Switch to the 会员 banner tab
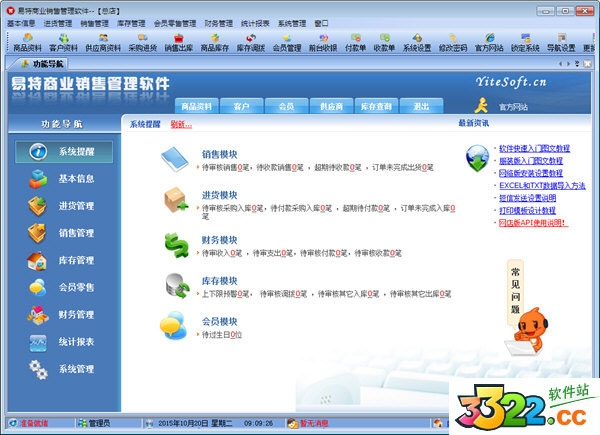Screen dimensions: 600x435 (287, 106)
